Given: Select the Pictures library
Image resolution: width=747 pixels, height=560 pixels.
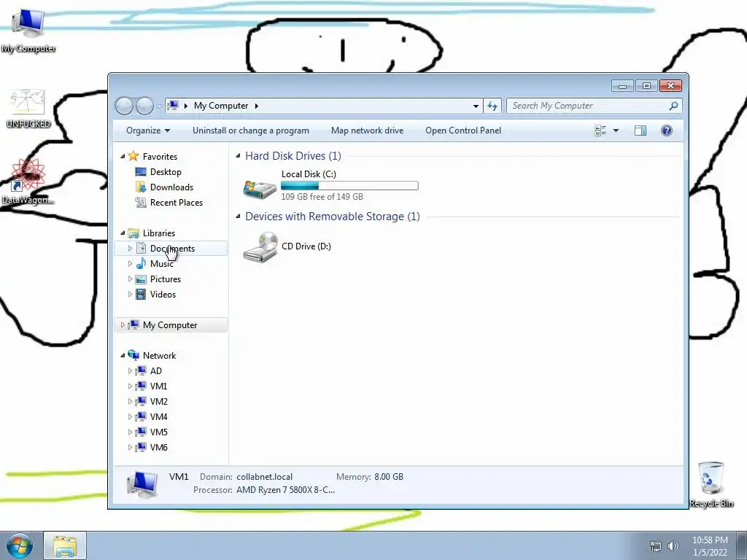Looking at the screenshot, I should pos(166,279).
